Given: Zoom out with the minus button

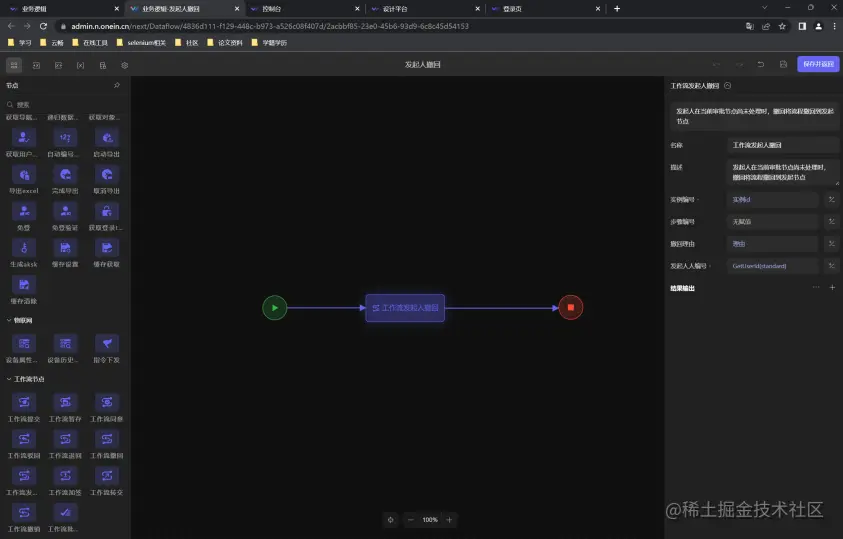Looking at the screenshot, I should click(411, 520).
